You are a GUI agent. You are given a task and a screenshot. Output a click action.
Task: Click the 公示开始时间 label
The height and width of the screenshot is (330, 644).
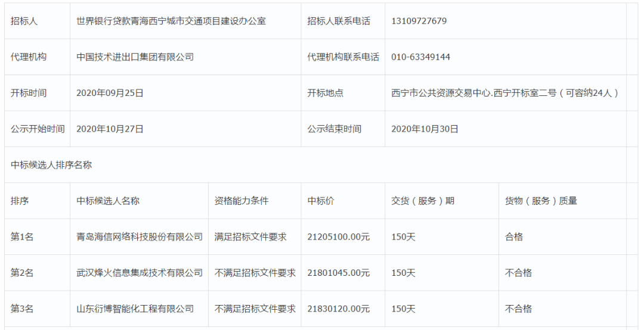pos(38,129)
